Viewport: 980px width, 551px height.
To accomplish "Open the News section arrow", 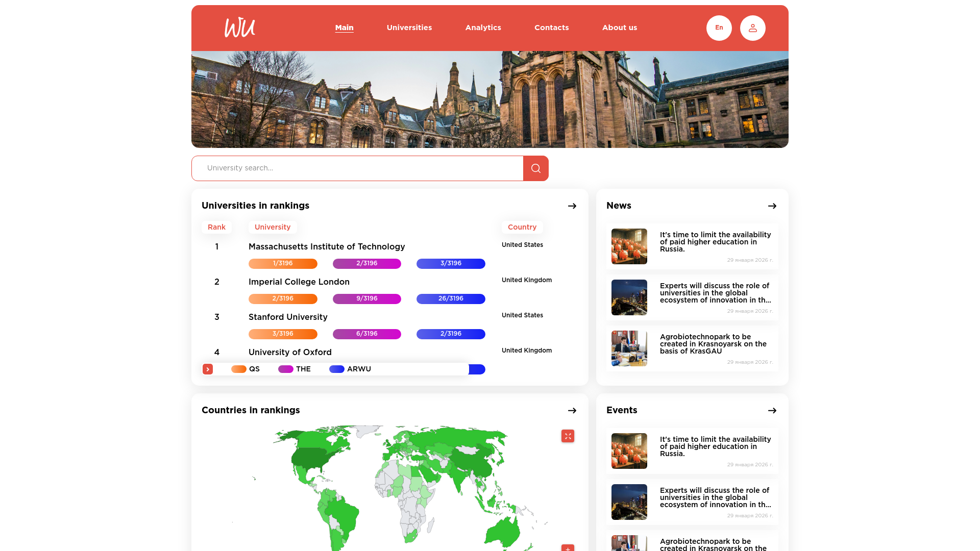I will coord(772,206).
